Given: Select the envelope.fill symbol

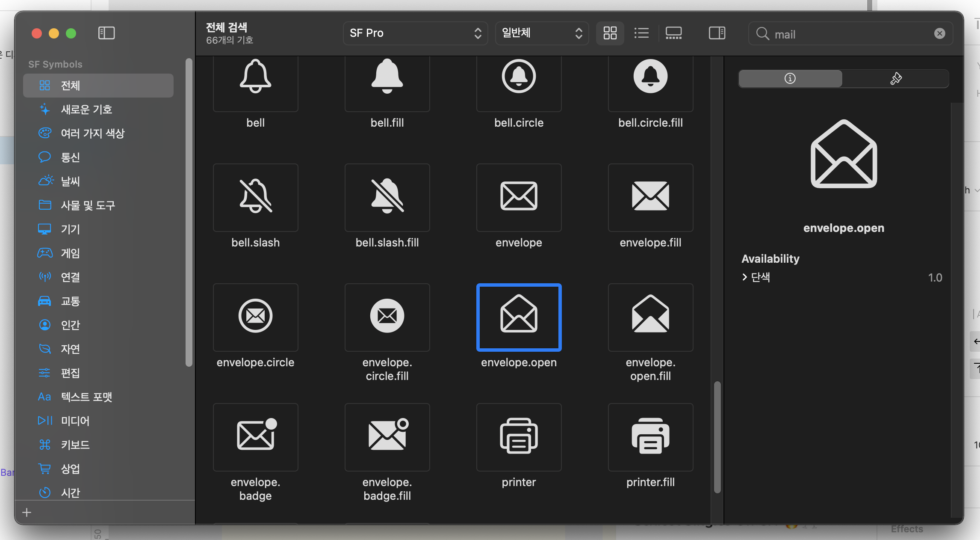Looking at the screenshot, I should tap(650, 197).
